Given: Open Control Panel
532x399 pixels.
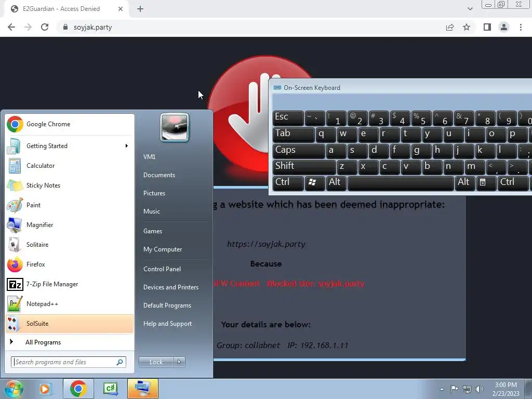Looking at the screenshot, I should [162, 269].
